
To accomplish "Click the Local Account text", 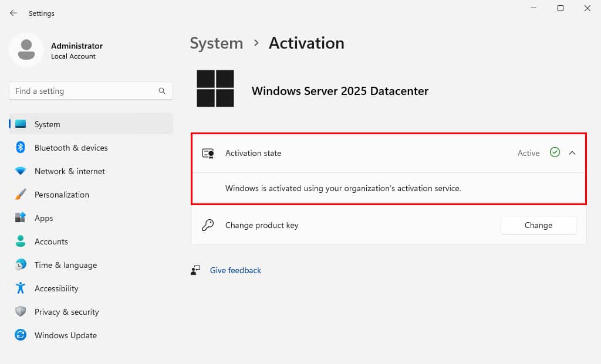I will tap(73, 56).
